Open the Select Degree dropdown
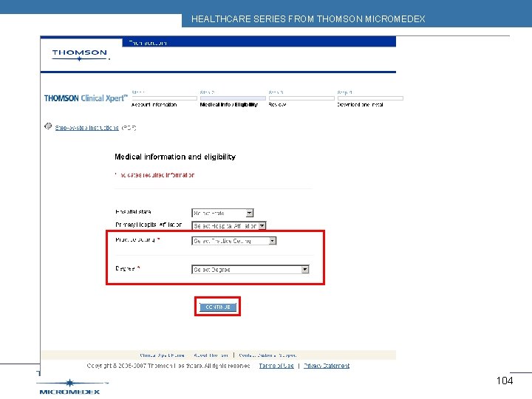The image size is (532, 399). [x=250, y=270]
